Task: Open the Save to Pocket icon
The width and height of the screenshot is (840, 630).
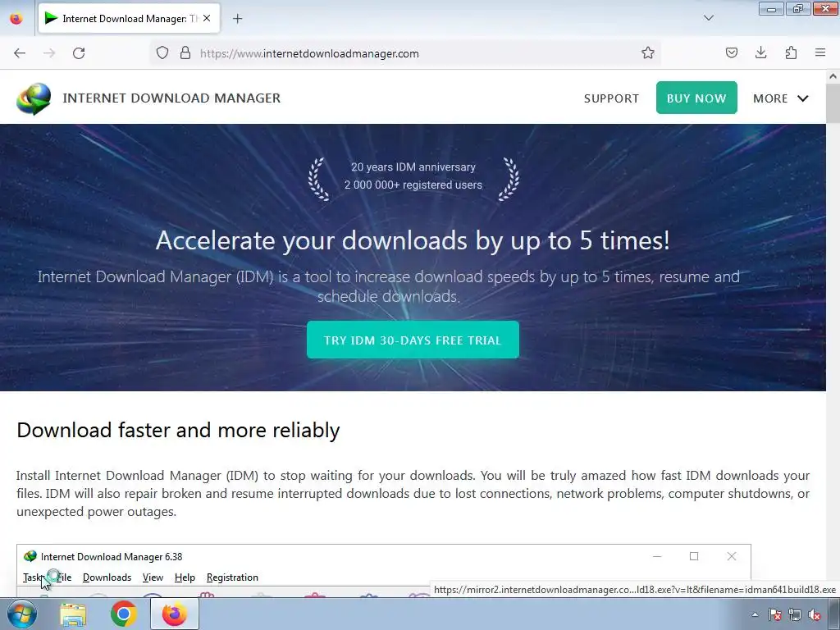Action: pyautogui.click(x=732, y=53)
